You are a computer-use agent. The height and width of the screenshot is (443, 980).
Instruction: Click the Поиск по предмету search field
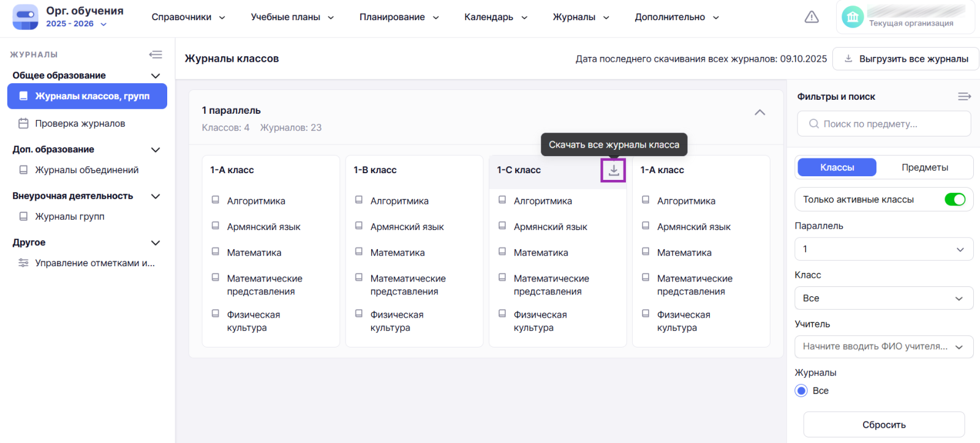coord(883,124)
